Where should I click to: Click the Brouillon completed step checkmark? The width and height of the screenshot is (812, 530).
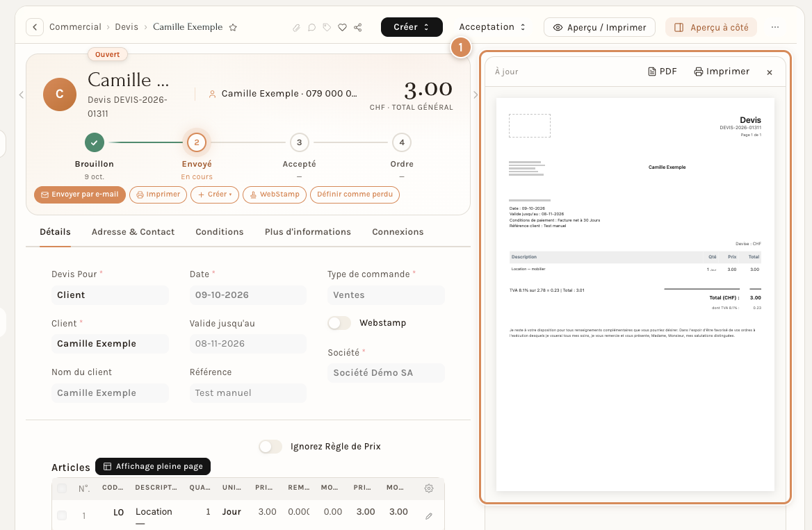(95, 142)
